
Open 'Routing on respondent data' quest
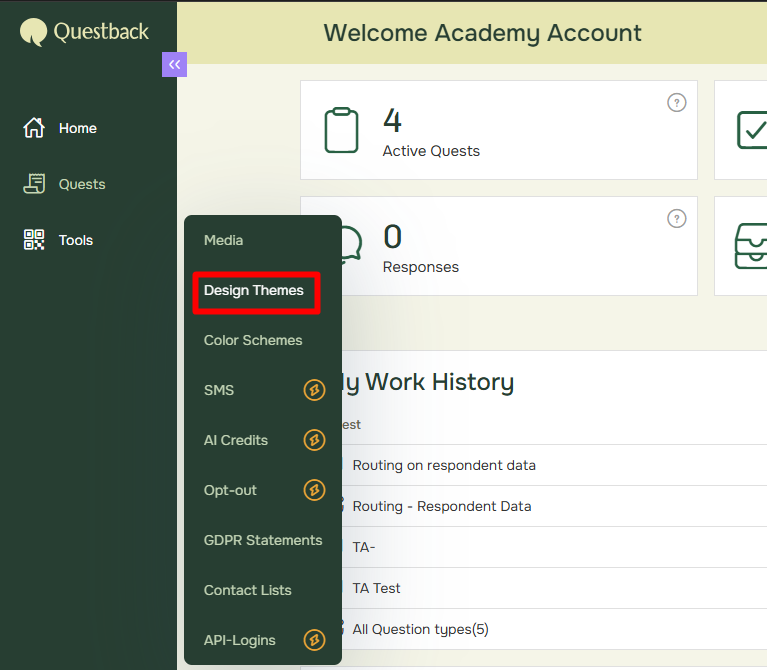point(444,465)
